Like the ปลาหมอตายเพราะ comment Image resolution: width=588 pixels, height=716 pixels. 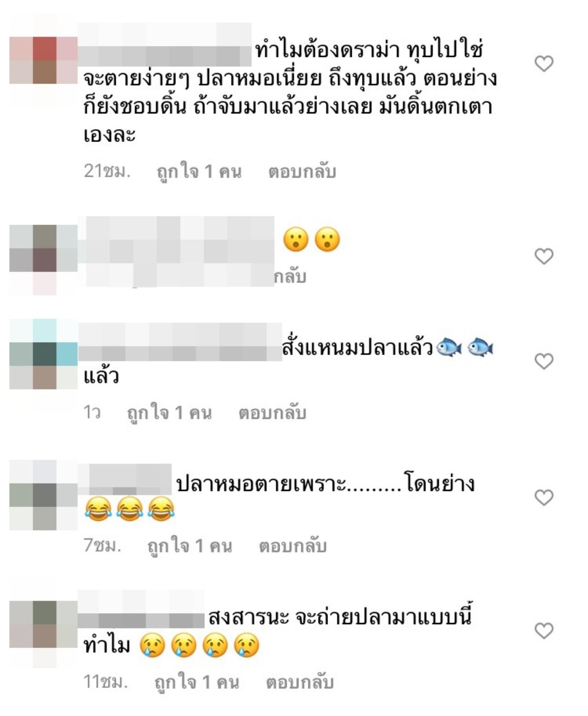click(544, 497)
